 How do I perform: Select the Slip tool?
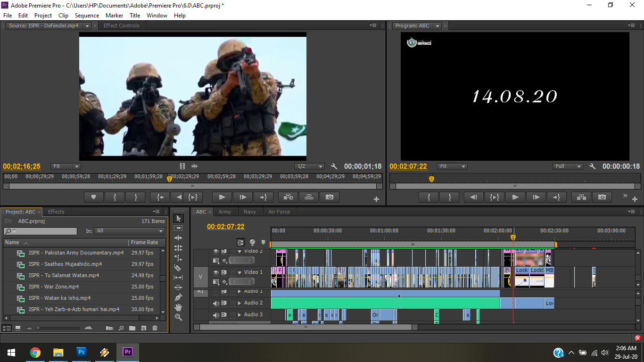point(178,278)
